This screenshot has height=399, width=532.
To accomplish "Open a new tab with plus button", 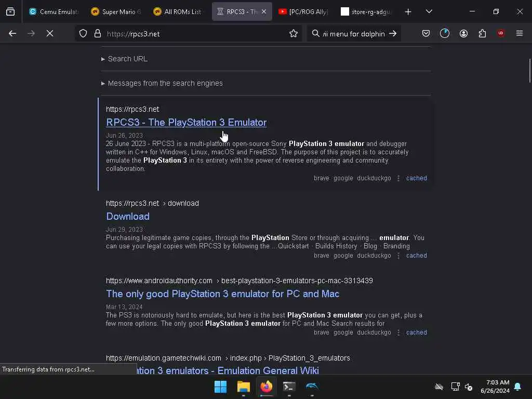I will [408, 12].
